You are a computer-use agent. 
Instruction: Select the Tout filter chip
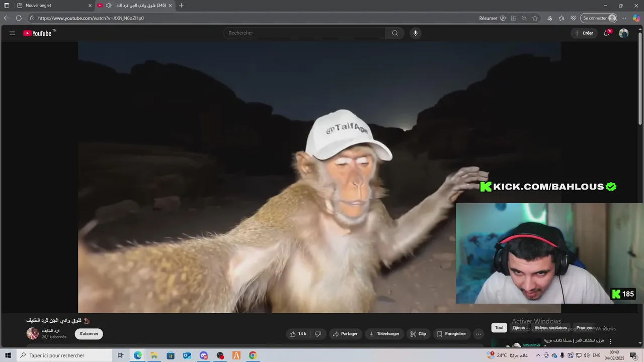499,328
